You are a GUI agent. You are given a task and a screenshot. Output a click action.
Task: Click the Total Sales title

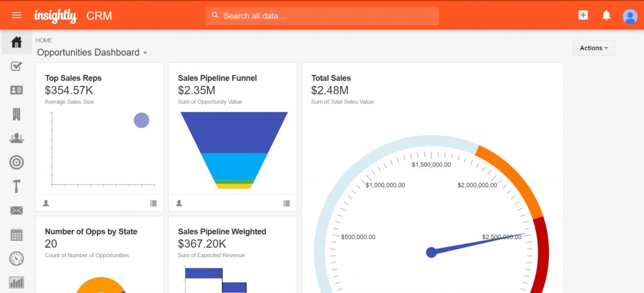click(331, 78)
